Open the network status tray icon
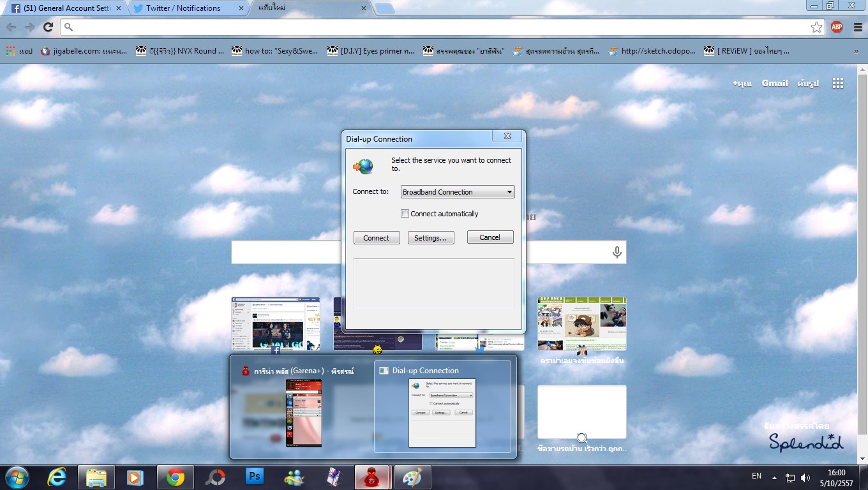The width and height of the screenshot is (868, 490). 790,477
